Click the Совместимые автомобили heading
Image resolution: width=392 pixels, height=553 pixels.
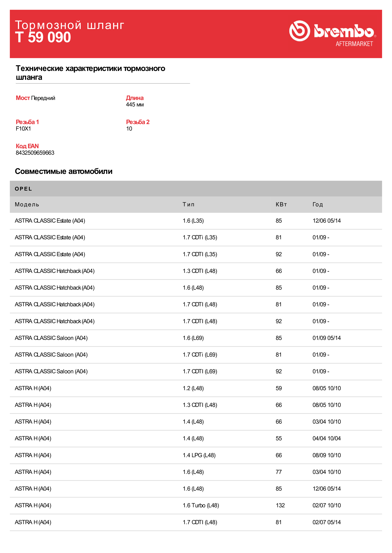[64, 171]
